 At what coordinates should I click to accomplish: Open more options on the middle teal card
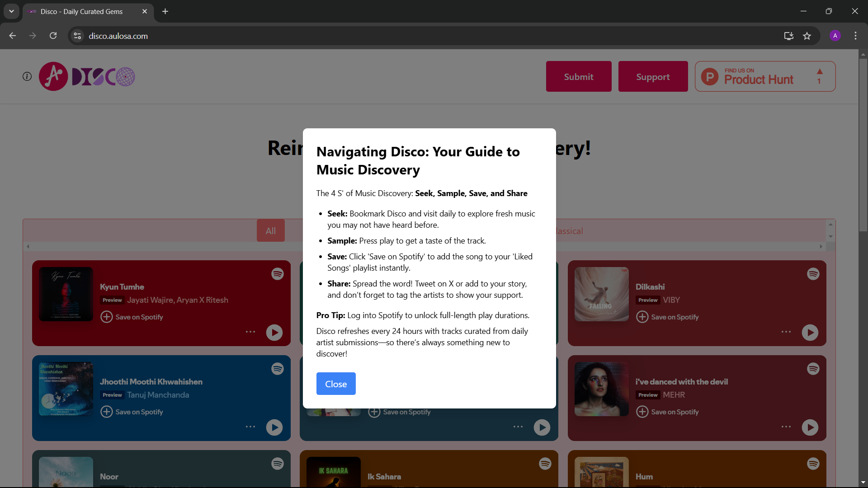click(x=518, y=427)
